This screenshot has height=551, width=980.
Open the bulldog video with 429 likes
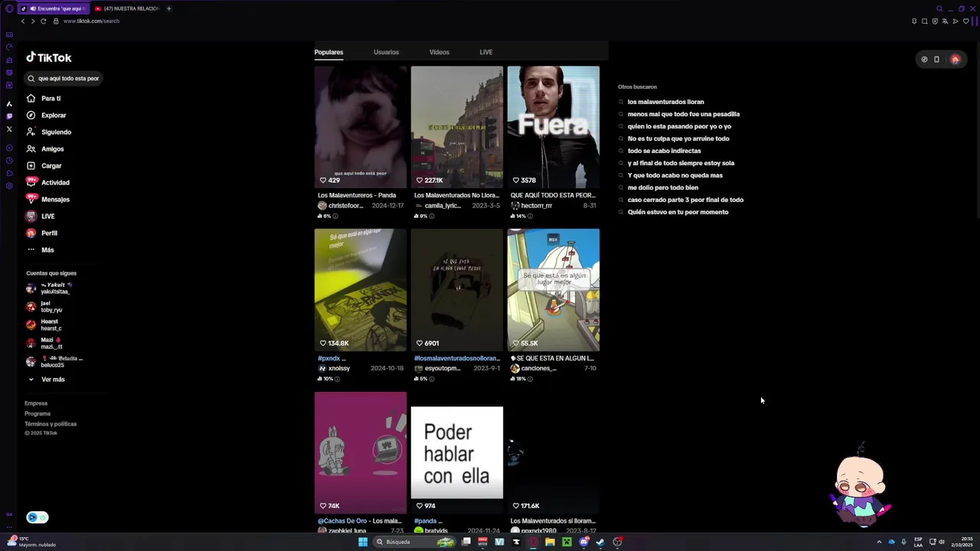360,127
